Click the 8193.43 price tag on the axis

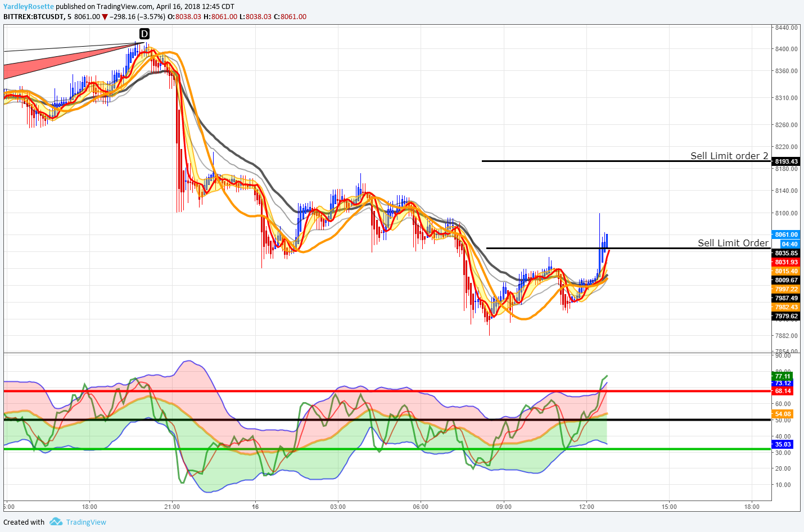pyautogui.click(x=786, y=161)
